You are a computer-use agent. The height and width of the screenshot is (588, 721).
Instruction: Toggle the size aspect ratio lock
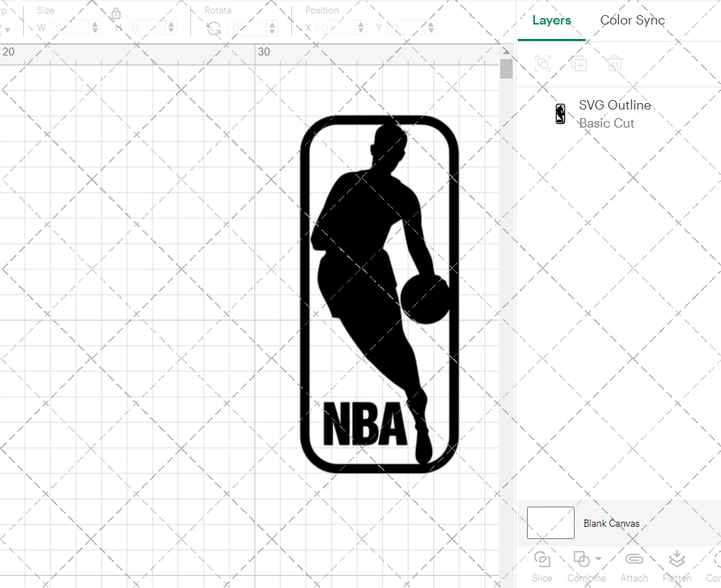[116, 14]
